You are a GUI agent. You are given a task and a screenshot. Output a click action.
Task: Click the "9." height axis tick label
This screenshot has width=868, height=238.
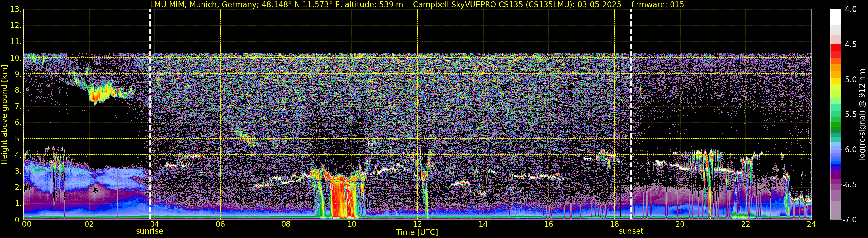(18, 74)
